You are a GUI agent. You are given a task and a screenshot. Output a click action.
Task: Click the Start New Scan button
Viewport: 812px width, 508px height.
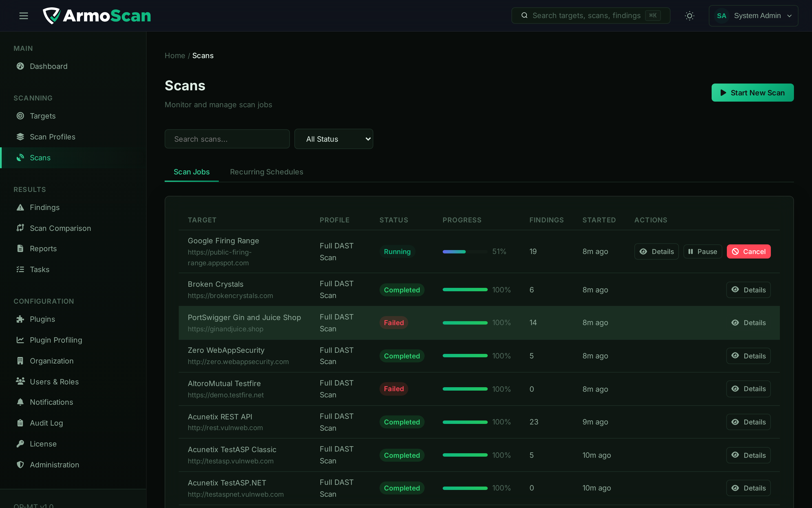coord(752,93)
